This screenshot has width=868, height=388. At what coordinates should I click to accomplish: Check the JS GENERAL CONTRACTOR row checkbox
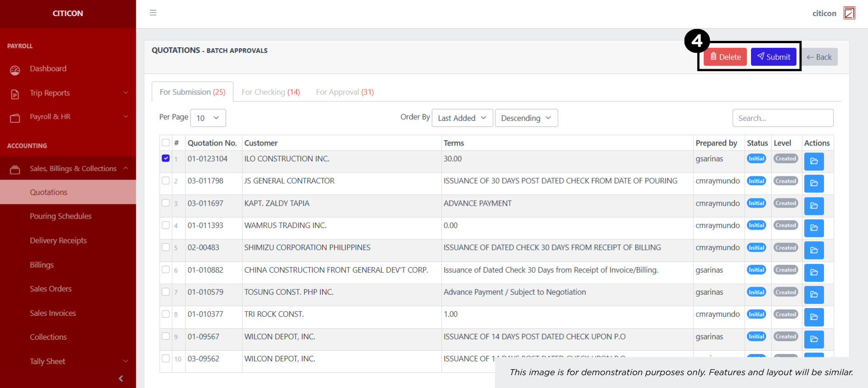tap(166, 180)
